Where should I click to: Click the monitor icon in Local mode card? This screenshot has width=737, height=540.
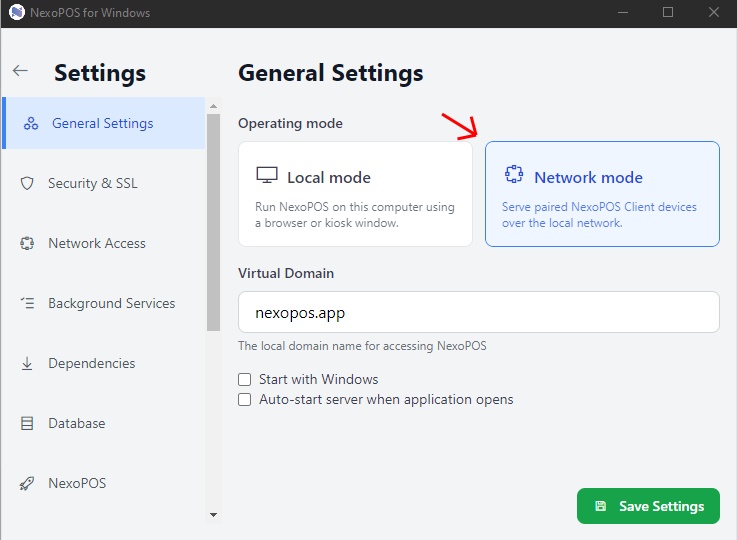267,175
